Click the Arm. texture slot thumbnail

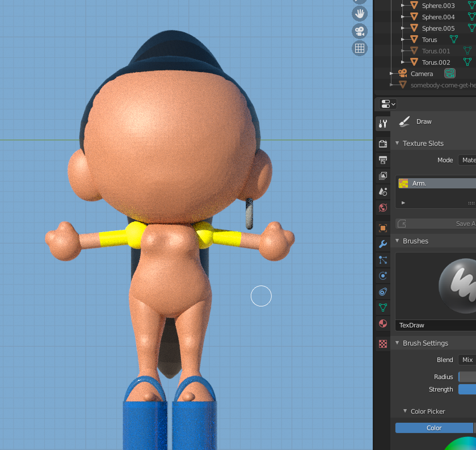point(403,183)
